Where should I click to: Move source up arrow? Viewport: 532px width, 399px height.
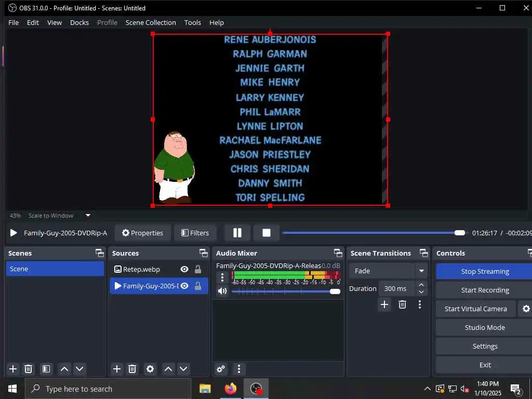(x=168, y=369)
